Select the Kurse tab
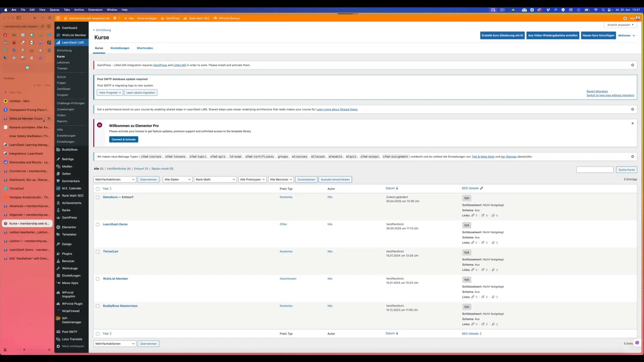The height and width of the screenshot is (362, 644). [x=99, y=48]
